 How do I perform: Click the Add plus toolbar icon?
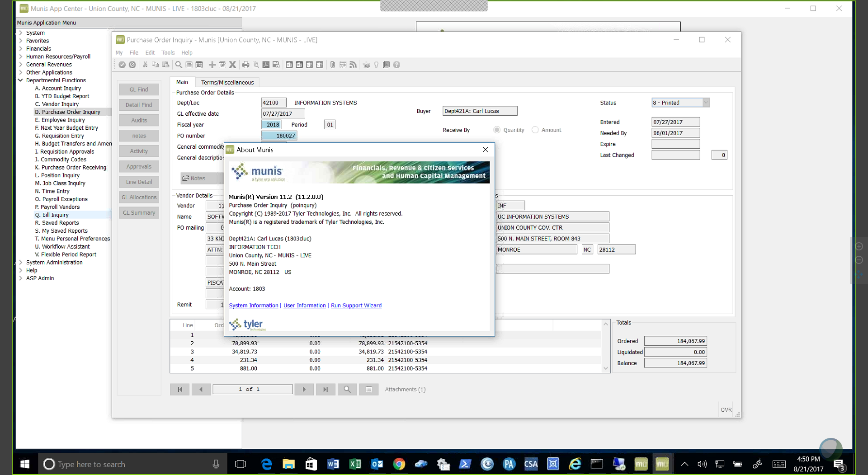(212, 65)
